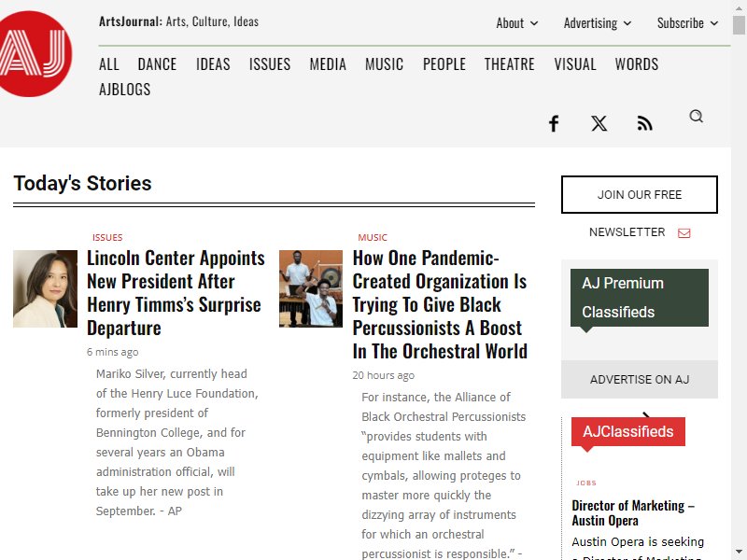Select the ALL category in navigation

109,63
